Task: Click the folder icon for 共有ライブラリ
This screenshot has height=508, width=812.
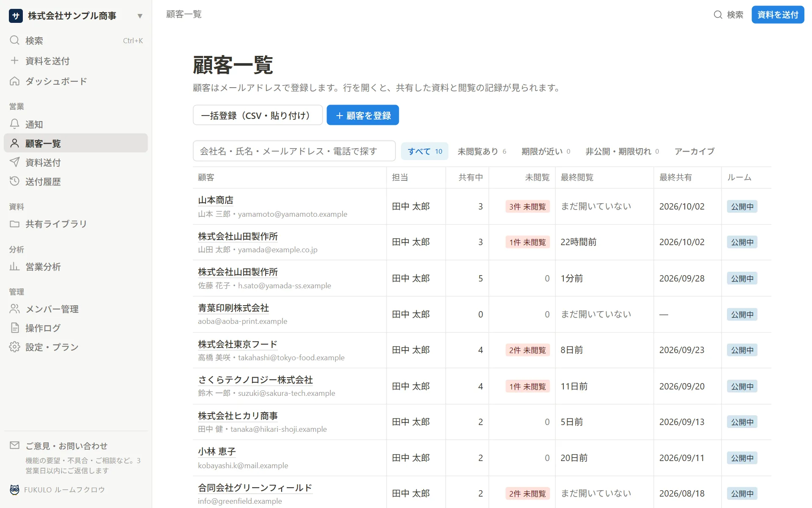Action: [x=15, y=224]
